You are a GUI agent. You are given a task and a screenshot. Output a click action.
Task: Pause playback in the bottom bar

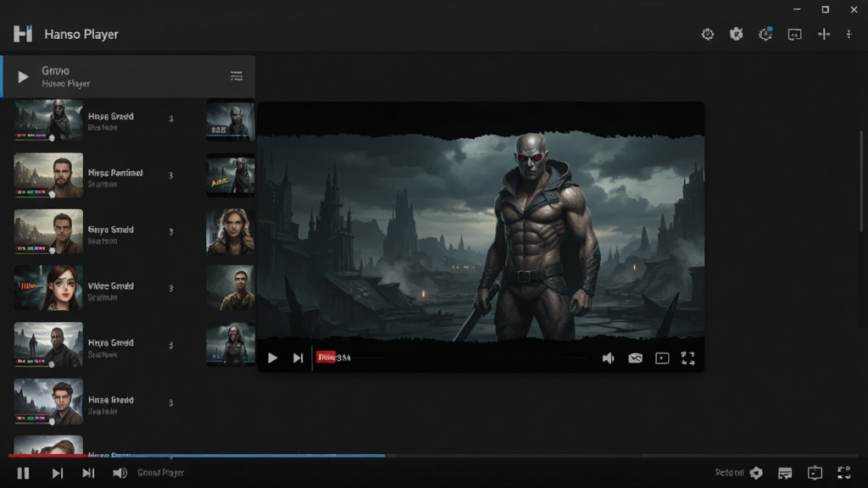pos(23,473)
